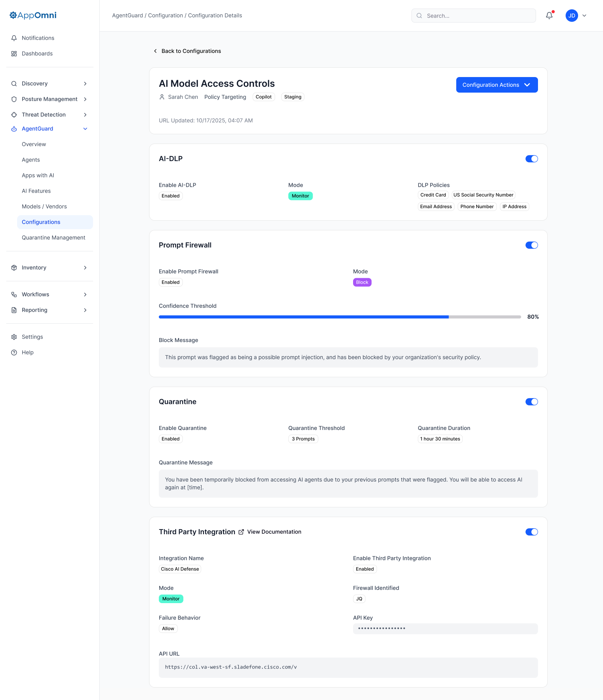Click the Dashboards grid icon

point(14,53)
